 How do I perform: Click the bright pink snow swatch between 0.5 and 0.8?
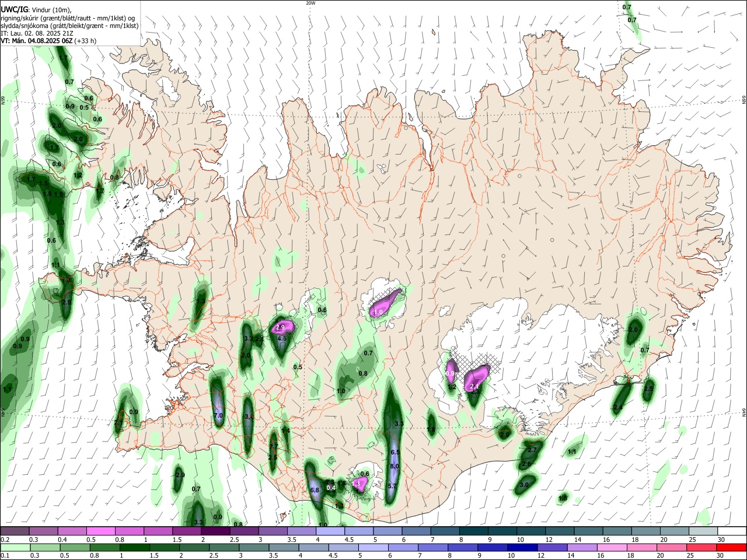100,531
